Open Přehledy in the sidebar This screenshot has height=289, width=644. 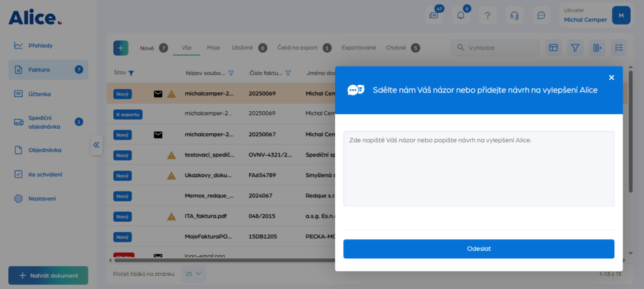[48, 46]
